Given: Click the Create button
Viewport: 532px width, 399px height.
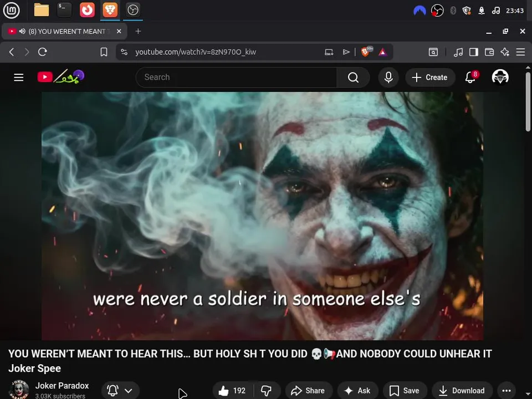Looking at the screenshot, I should pos(430,78).
